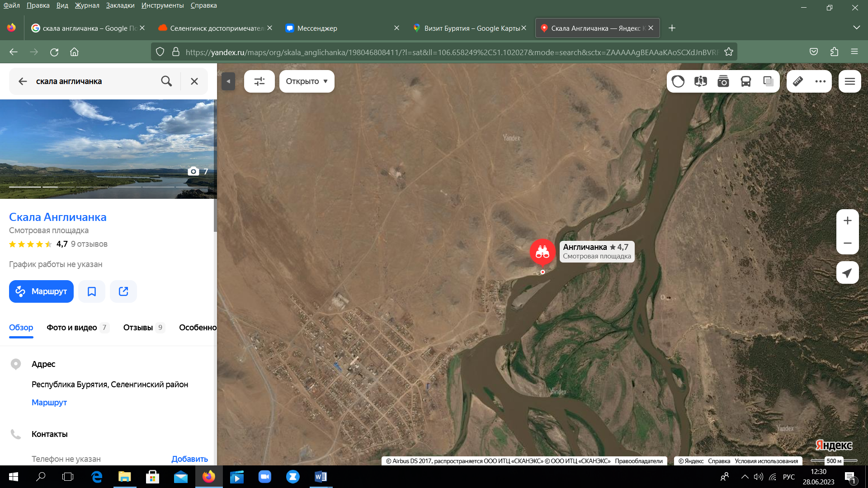Toggle public transport layer icon
Screen dimensions: 868x488
(x=746, y=81)
